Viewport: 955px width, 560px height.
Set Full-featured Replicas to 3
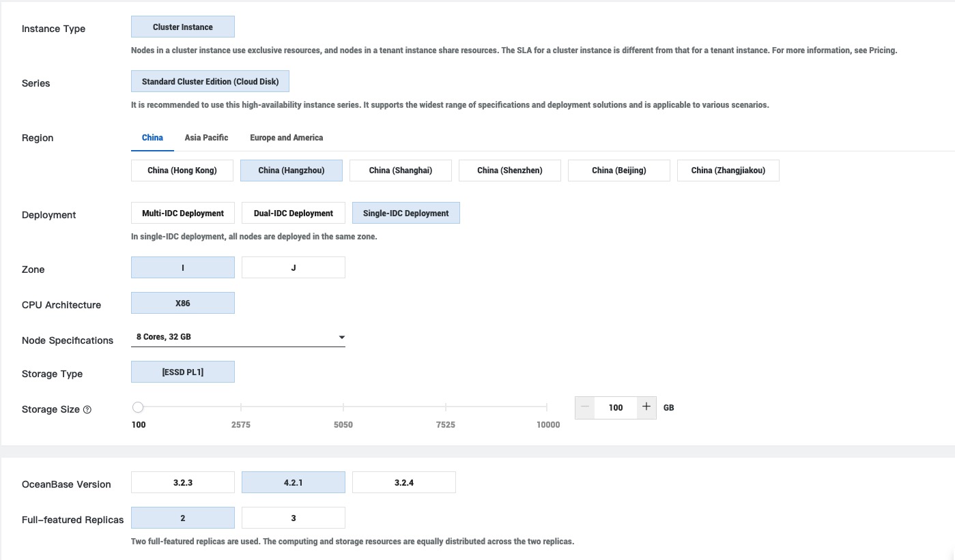coord(293,518)
